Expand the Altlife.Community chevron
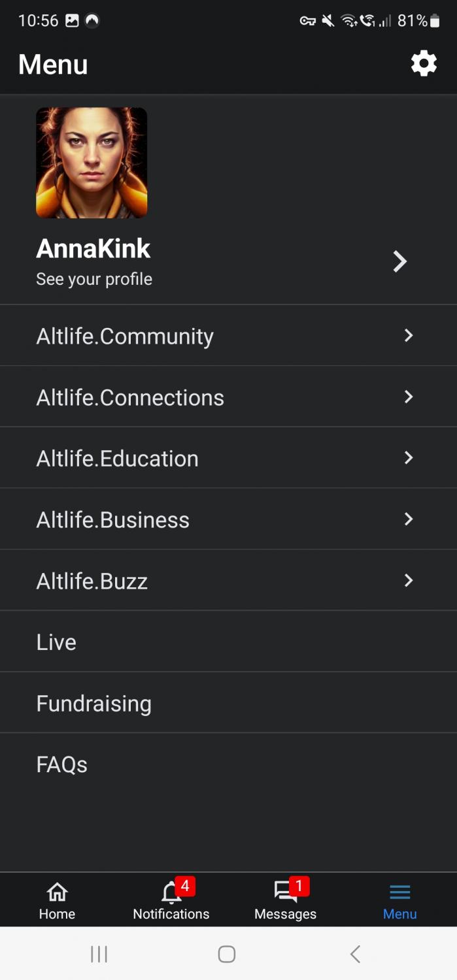The width and height of the screenshot is (457, 980). [409, 335]
